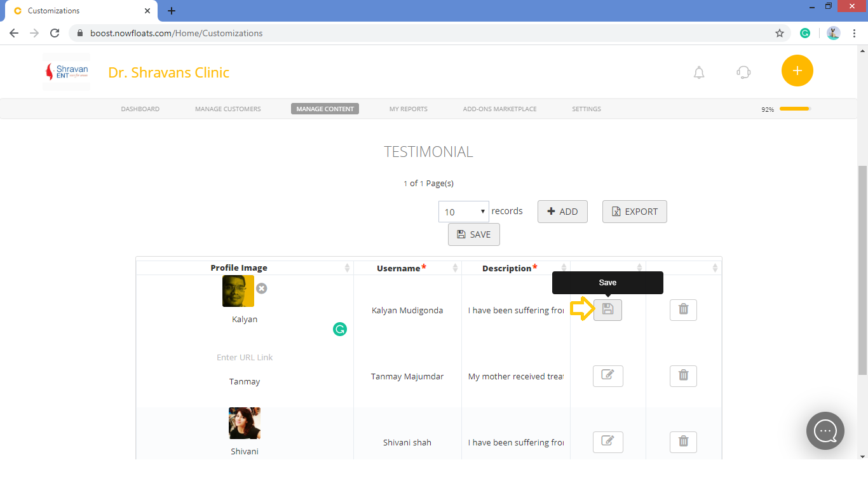Image resolution: width=868 pixels, height=488 pixels.
Task: Edit the Tanmay Majumdar testimonial
Action: coord(607,376)
